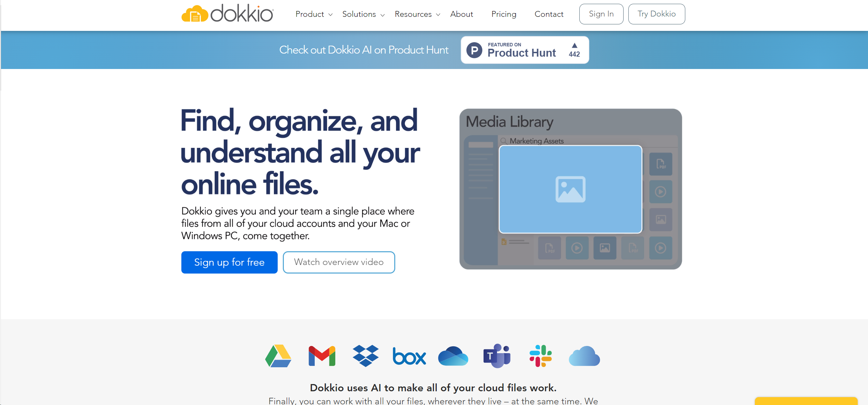
Task: Select the Dropbox icon
Action: 365,356
